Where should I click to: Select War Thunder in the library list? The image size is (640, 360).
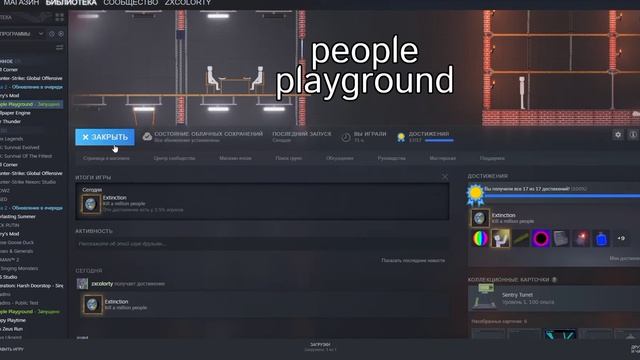(11, 121)
